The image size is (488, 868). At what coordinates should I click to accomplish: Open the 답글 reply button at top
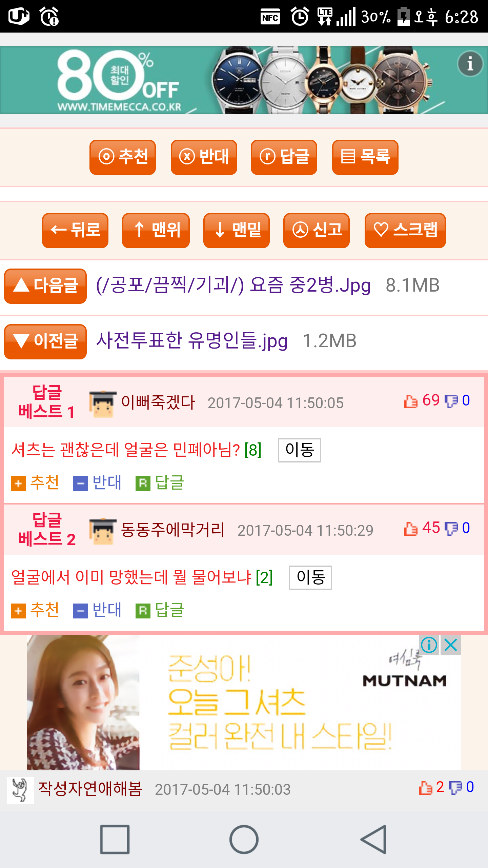click(x=284, y=157)
